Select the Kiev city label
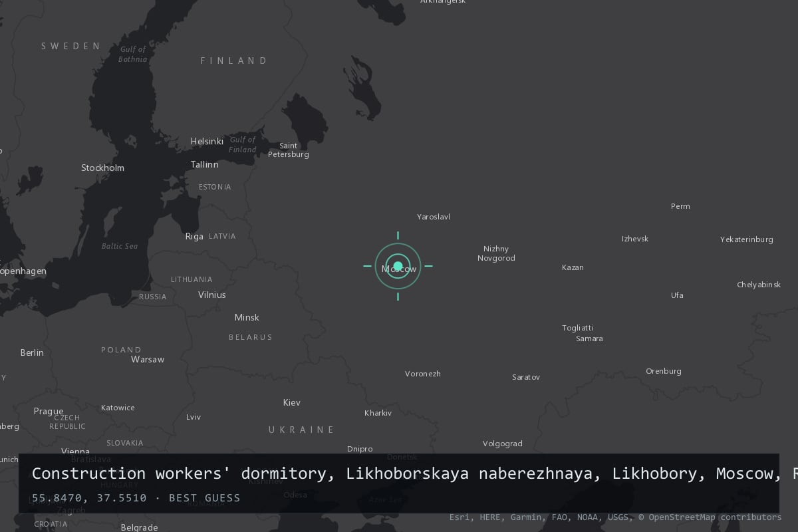This screenshot has width=798, height=532. pos(292,402)
